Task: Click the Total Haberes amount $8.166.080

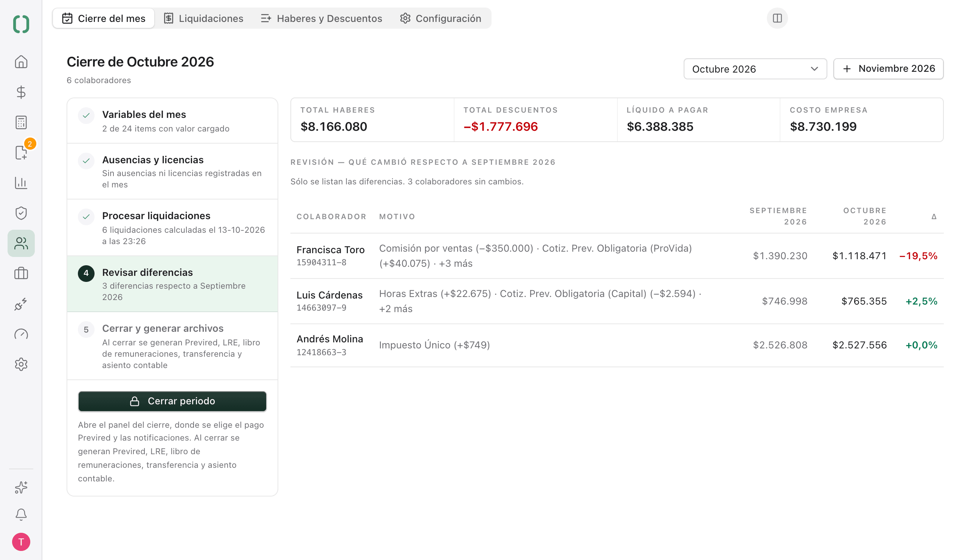Action: (x=334, y=127)
